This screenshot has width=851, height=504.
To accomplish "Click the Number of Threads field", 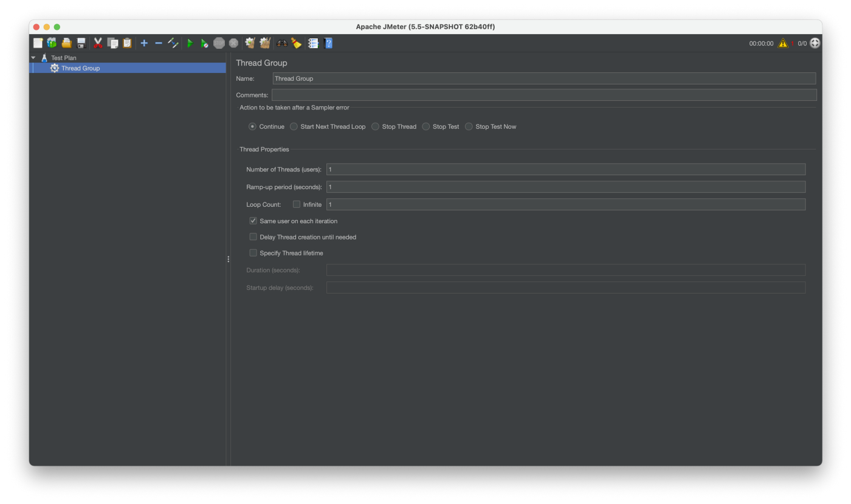I will pos(566,169).
